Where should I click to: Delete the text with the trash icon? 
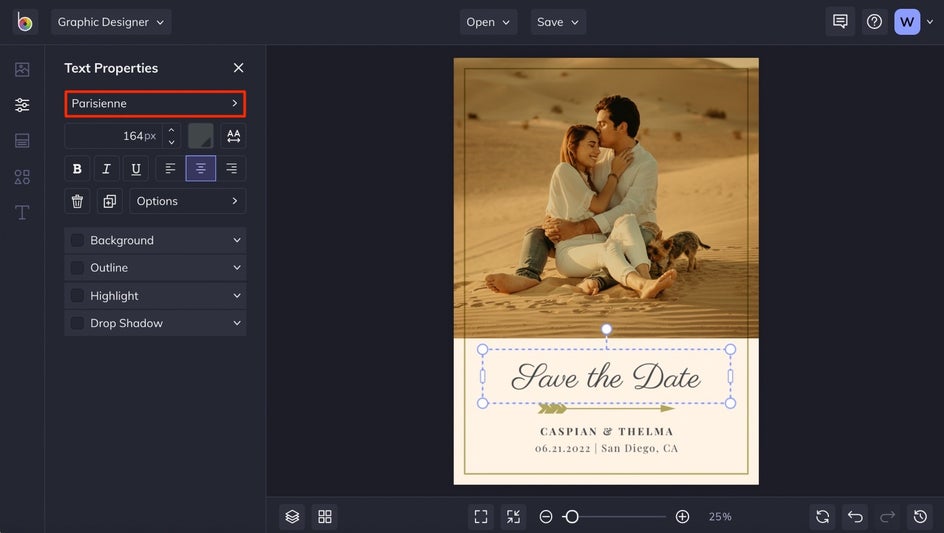[x=77, y=201]
